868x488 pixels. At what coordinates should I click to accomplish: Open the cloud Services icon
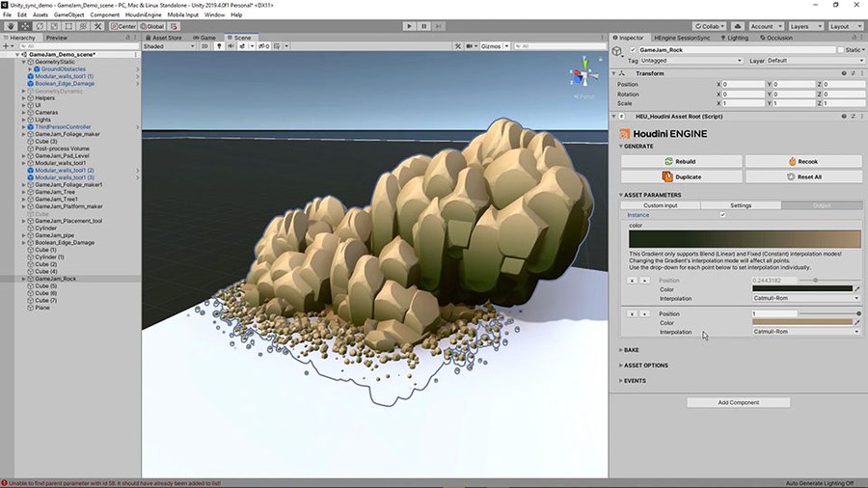point(738,26)
